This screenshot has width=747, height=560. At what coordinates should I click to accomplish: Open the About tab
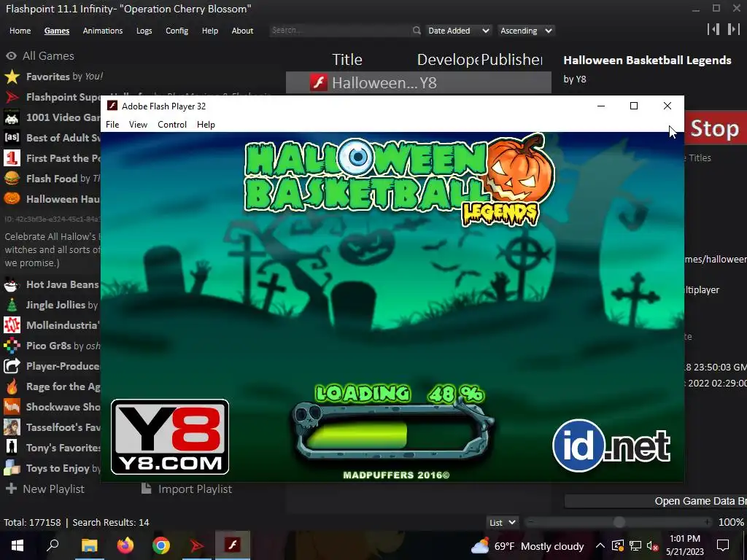[x=242, y=31]
